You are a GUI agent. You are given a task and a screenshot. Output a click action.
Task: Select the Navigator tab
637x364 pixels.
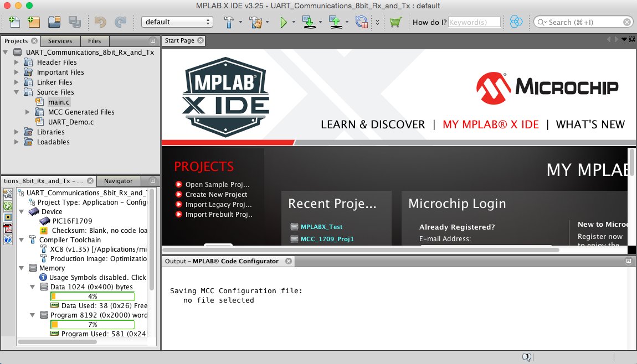tap(119, 180)
